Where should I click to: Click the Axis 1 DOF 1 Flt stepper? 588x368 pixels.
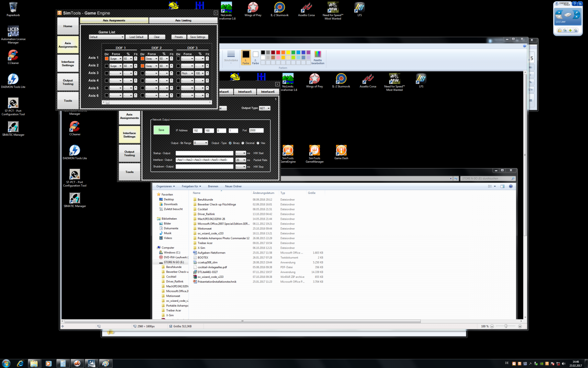pyautogui.click(x=135, y=59)
